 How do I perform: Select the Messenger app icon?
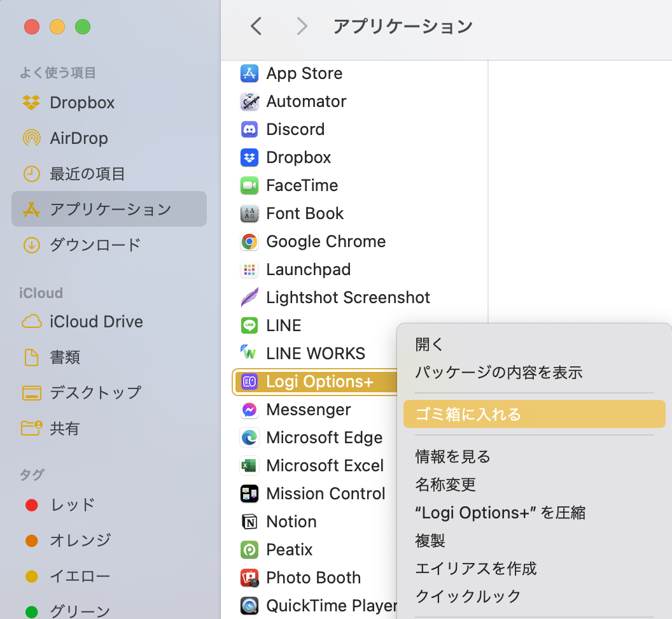coord(249,409)
